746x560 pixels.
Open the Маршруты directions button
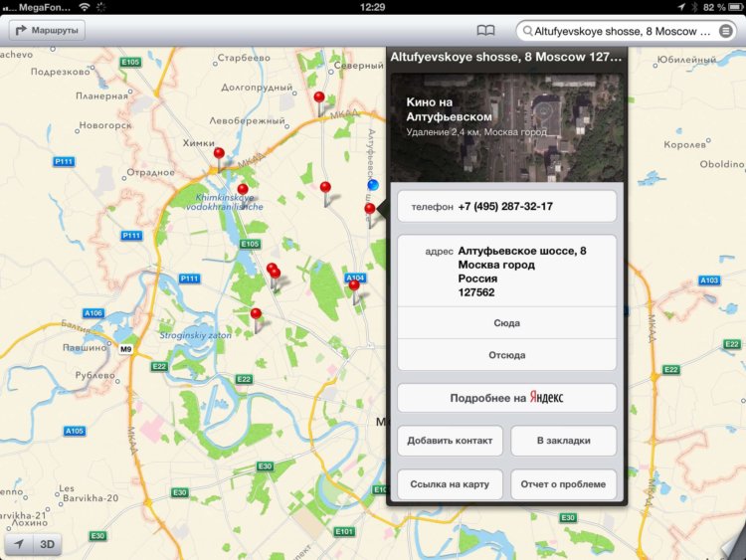[47, 30]
